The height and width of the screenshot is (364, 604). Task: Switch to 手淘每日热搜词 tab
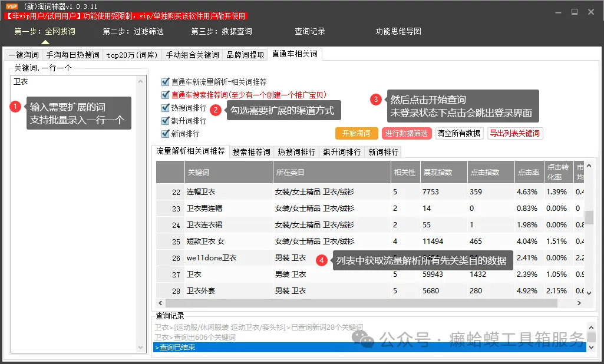point(73,55)
